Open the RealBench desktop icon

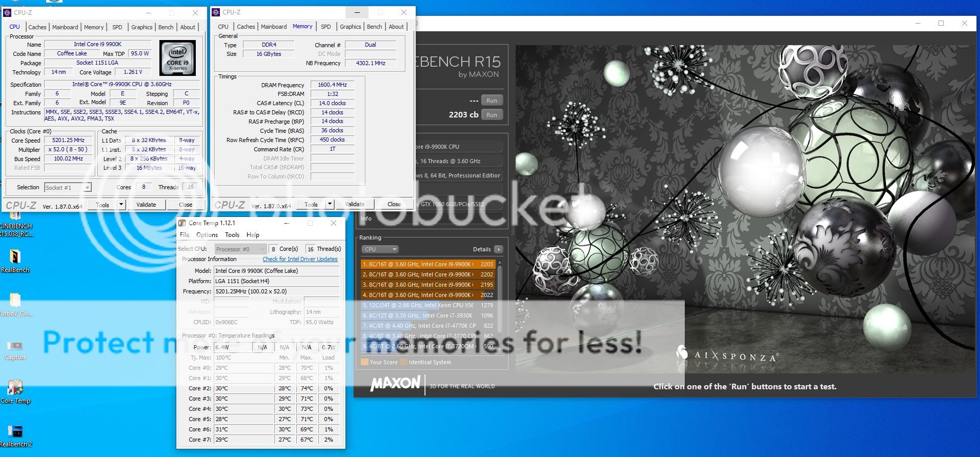15,261
